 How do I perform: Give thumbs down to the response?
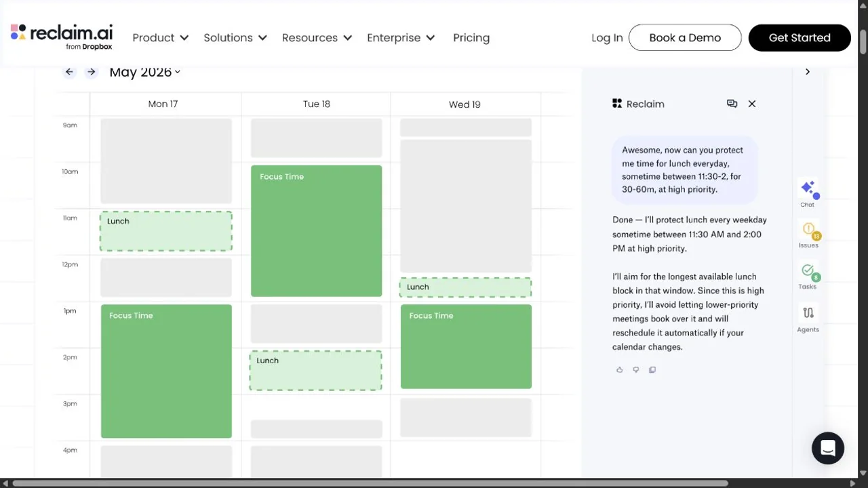coord(636,370)
